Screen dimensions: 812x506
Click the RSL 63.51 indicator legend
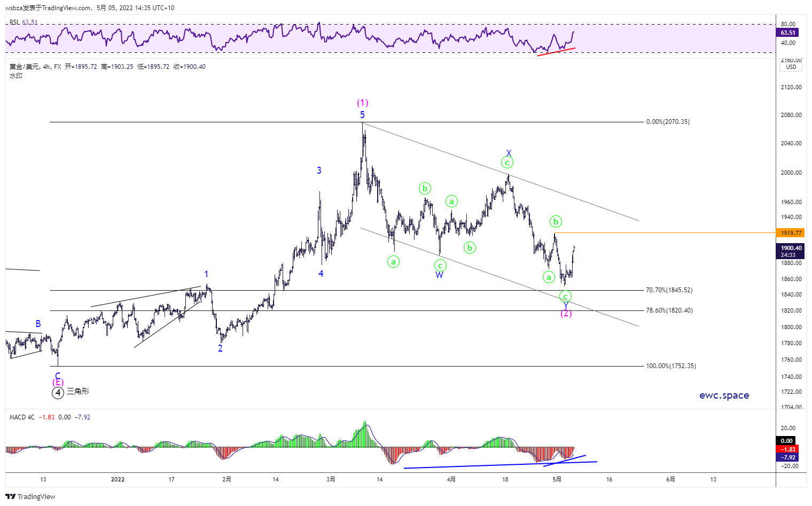(x=24, y=22)
